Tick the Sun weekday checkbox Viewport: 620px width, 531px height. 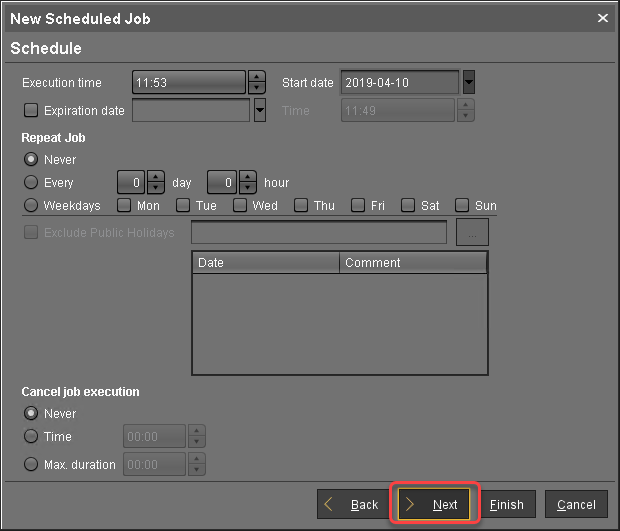click(x=462, y=206)
